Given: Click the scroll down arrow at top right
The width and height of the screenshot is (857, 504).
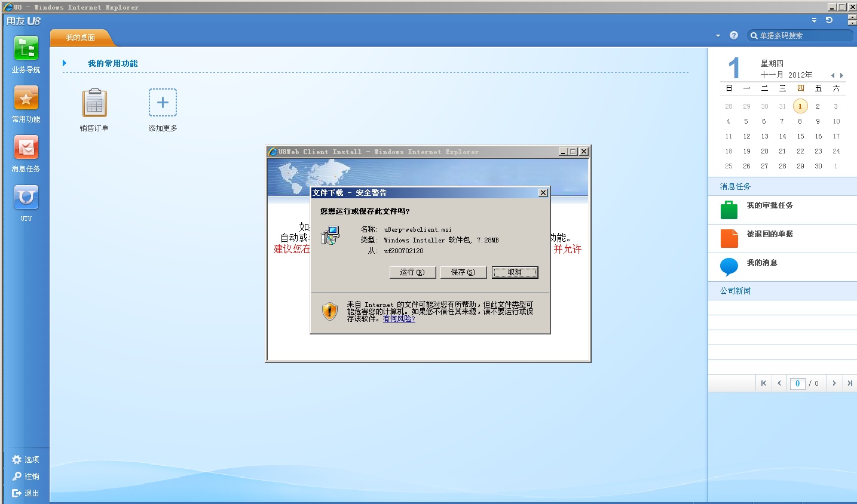Looking at the screenshot, I should [x=852, y=23].
